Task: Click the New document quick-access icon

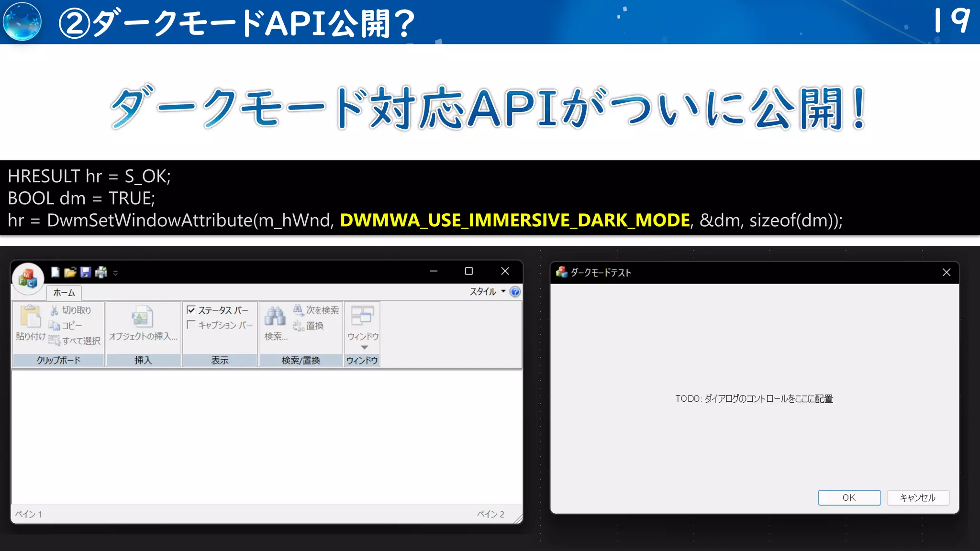Action: click(x=56, y=272)
